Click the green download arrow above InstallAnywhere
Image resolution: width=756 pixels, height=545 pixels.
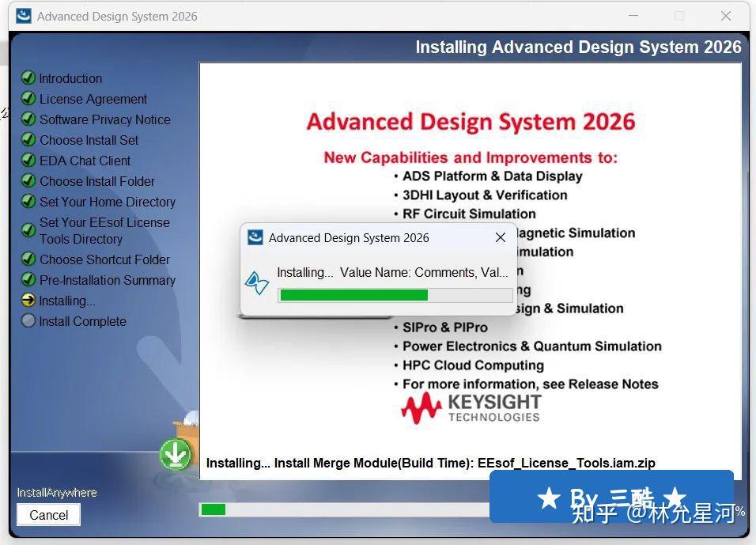[x=176, y=454]
